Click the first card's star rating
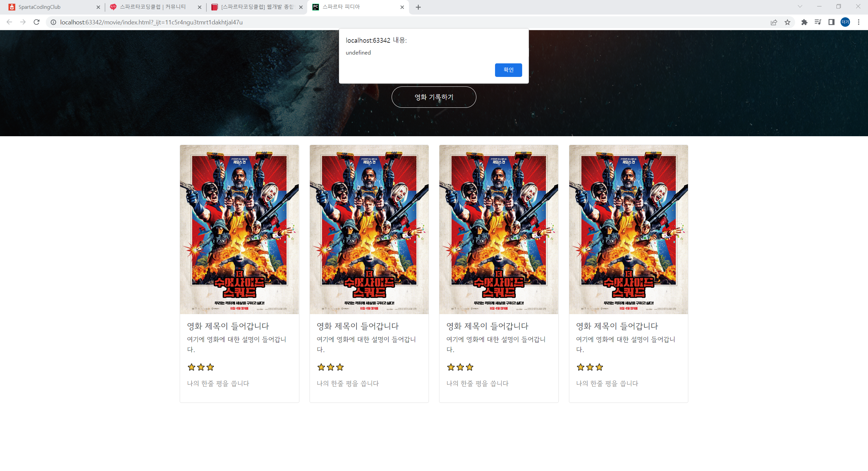The height and width of the screenshot is (471, 868). coord(201,367)
